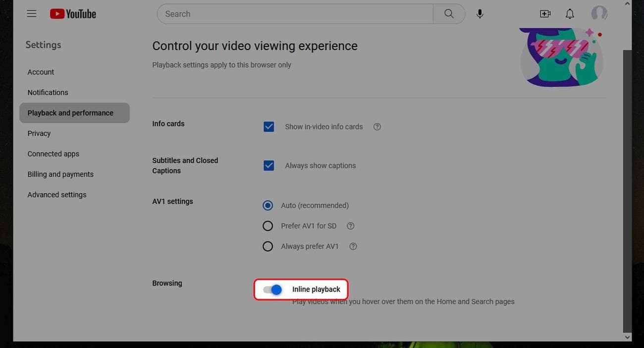Start a voice search with the microphone icon
The image size is (644, 348).
(x=480, y=13)
